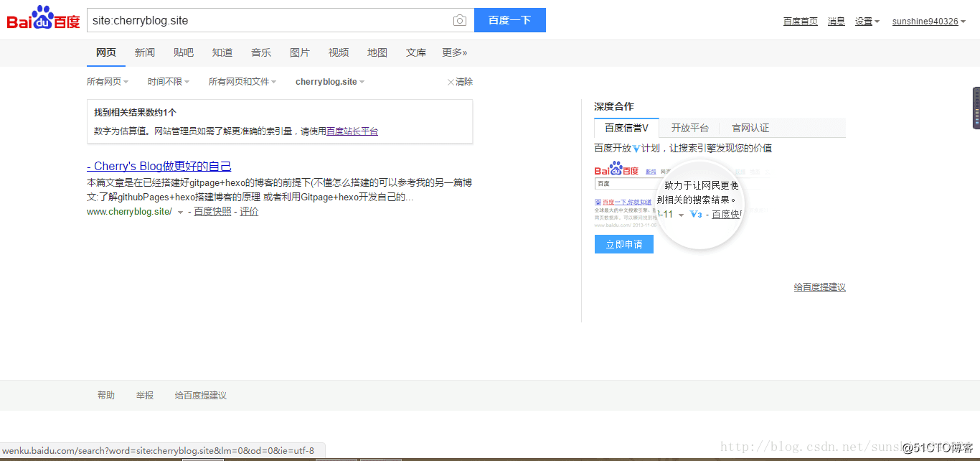Image resolution: width=980 pixels, height=461 pixels.
Task: Select 官网认证 tab
Action: 750,128
